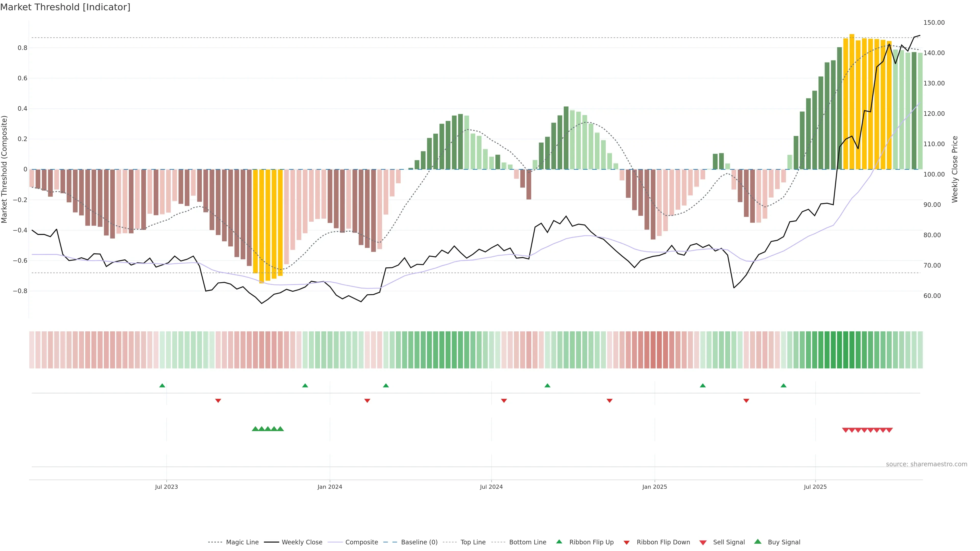Viewport: 980px width, 551px height.
Task: Click the last red sell signal marker
Action: tap(889, 430)
